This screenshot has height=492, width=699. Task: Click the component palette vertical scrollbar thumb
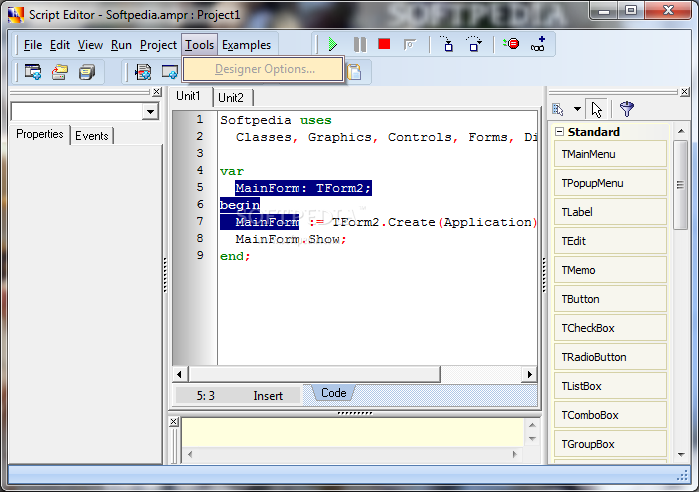click(681, 184)
